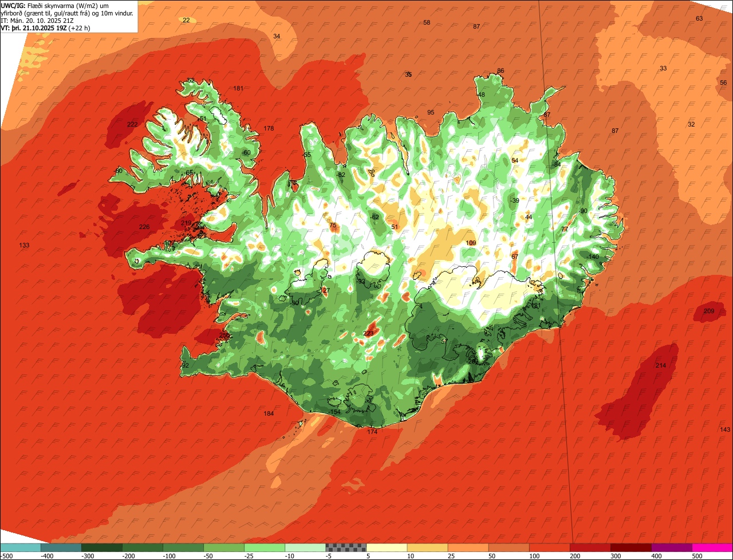Click the yellow-orange 10 to 25 swatch

tap(427, 547)
